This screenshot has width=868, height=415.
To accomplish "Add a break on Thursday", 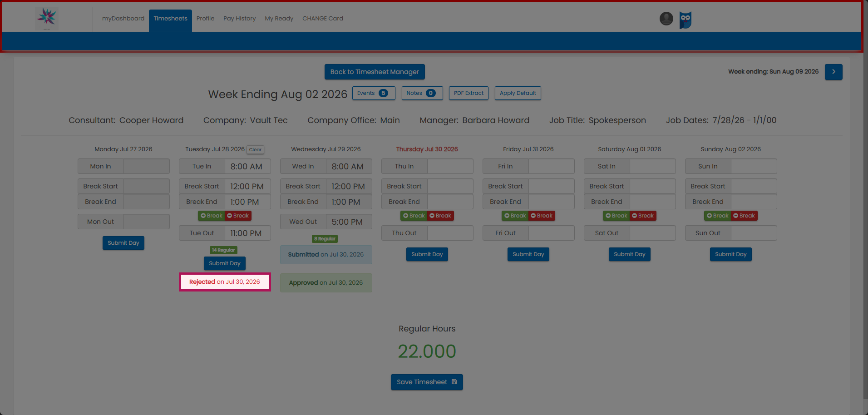I will [x=414, y=216].
